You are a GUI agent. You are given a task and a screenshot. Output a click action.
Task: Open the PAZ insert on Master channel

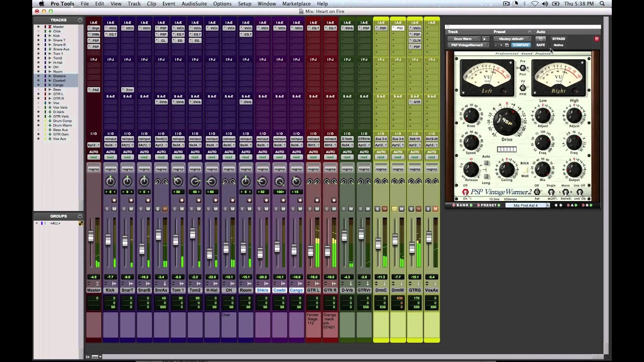tap(94, 90)
